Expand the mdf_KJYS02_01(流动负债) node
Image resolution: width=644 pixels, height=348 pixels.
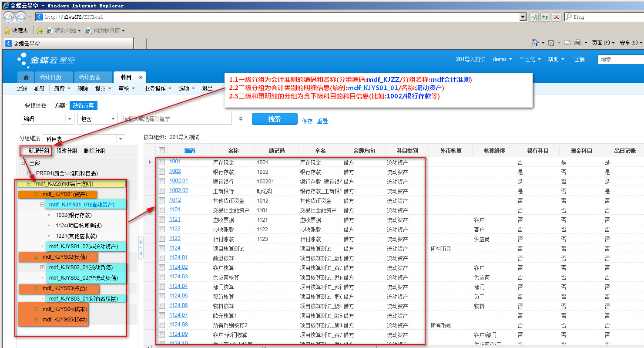click(x=43, y=267)
